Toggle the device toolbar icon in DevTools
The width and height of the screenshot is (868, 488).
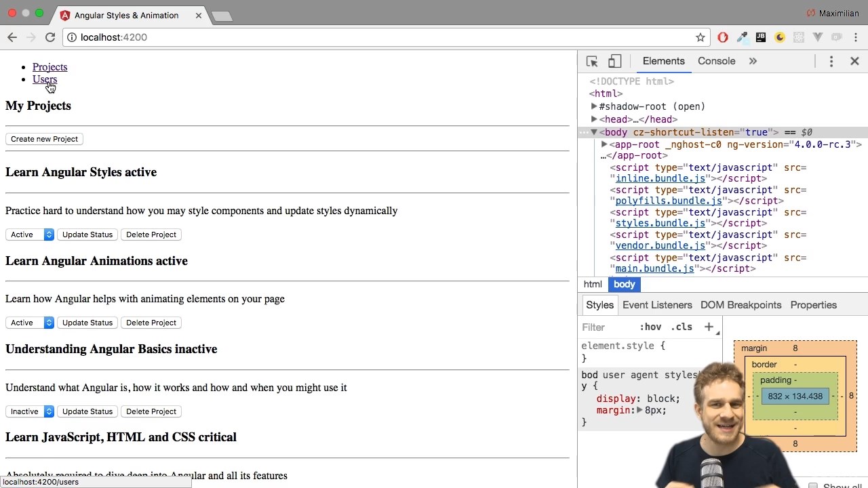[614, 61]
